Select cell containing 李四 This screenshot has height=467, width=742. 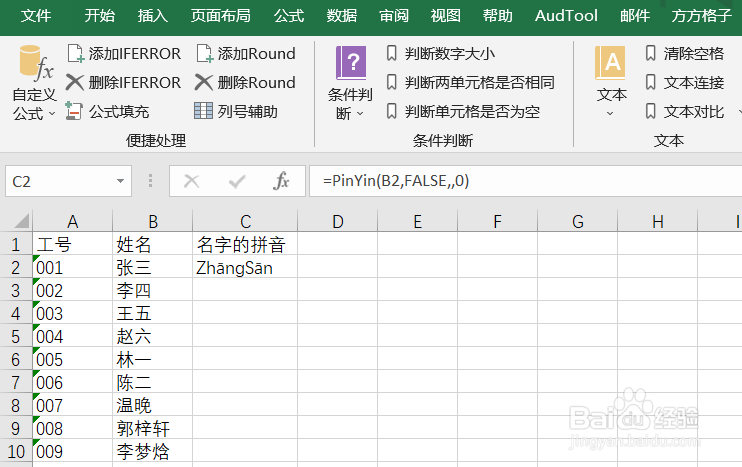tap(152, 290)
